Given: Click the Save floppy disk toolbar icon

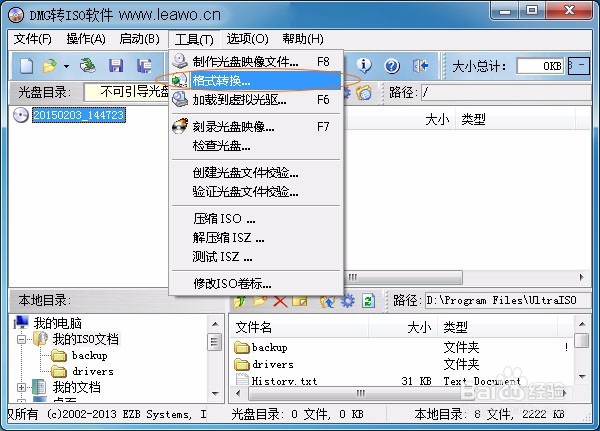Looking at the screenshot, I should tap(116, 66).
